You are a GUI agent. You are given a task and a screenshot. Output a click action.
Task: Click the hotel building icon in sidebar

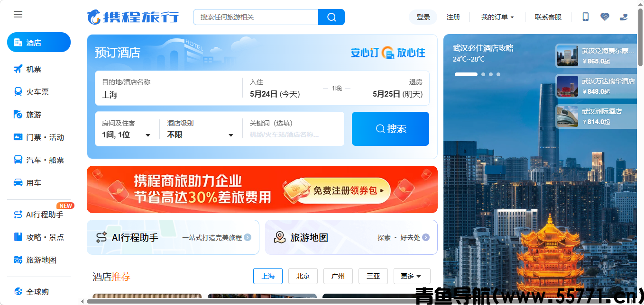(x=18, y=42)
